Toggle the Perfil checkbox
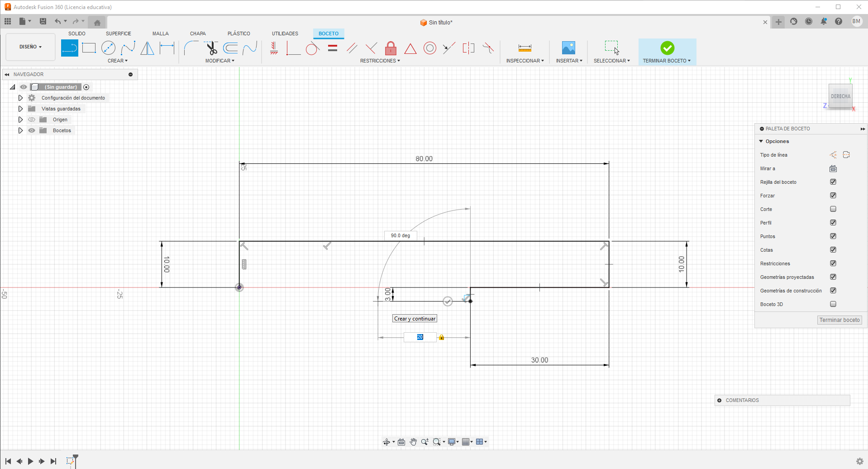This screenshot has width=868, height=469. point(833,223)
